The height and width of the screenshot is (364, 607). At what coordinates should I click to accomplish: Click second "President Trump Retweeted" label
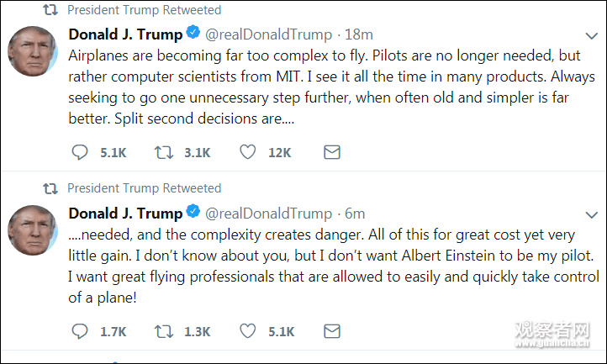(144, 188)
